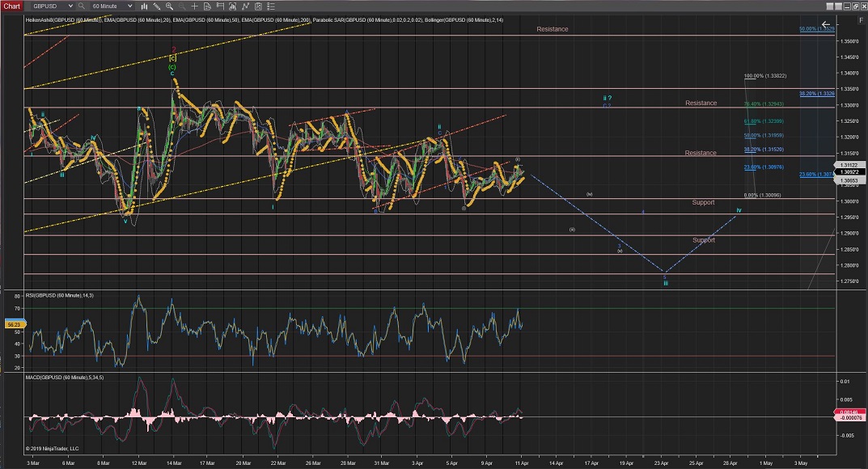The width and height of the screenshot is (868, 469).
Task: Show the data box icon
Action: click(x=207, y=6)
